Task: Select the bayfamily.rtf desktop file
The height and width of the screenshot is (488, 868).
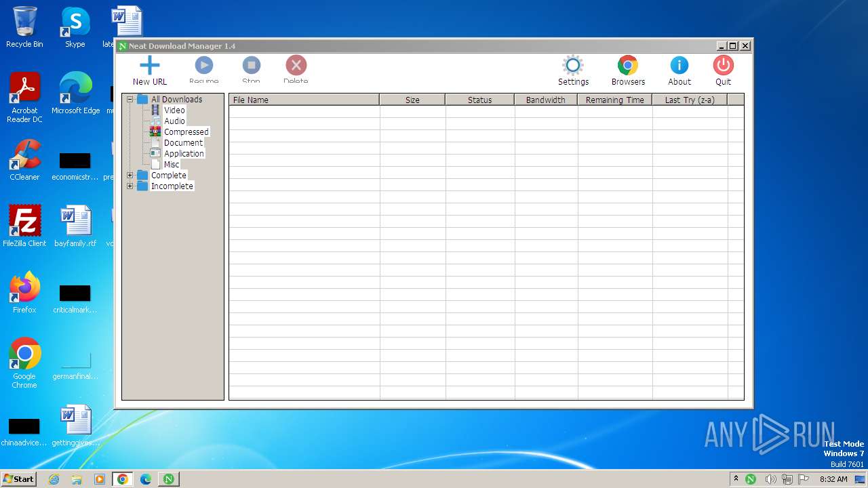Action: tap(75, 226)
